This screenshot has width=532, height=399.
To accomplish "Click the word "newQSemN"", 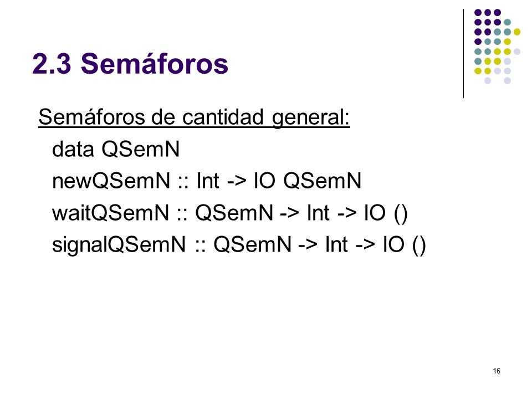I will point(111,181).
